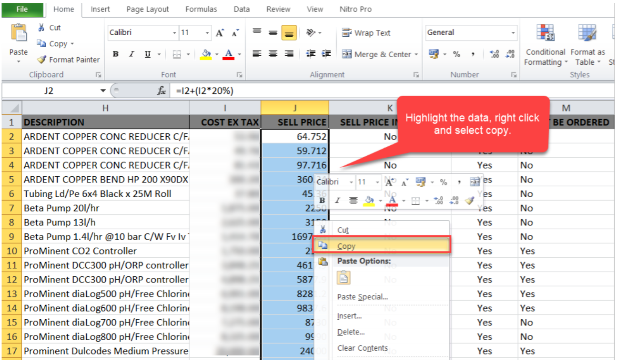Click the Cut scissors icon in ribbon

[41, 28]
